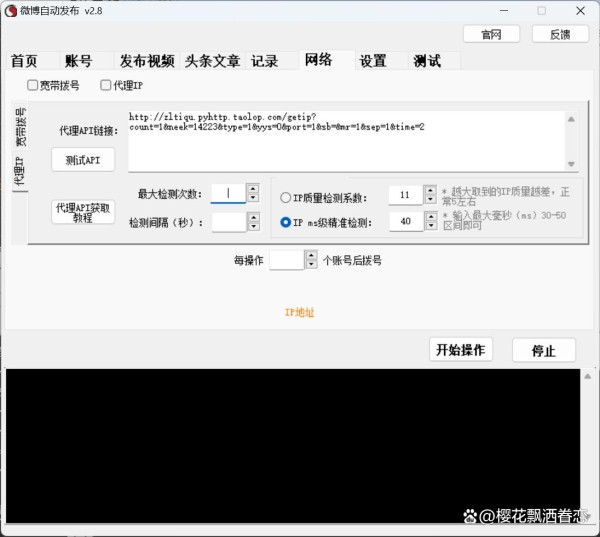Click API link box scroll up arrow
The width and height of the screenshot is (600, 537).
click(x=571, y=119)
